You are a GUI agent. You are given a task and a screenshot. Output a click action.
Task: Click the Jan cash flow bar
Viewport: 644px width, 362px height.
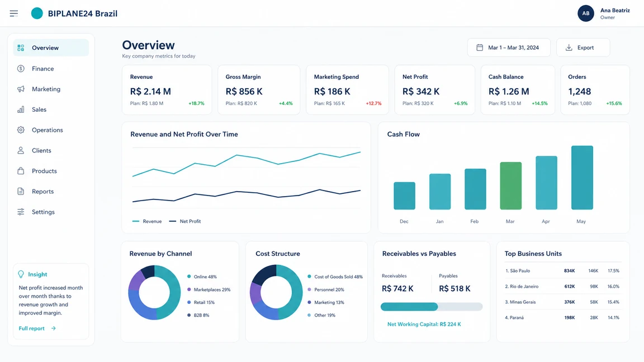click(x=440, y=192)
